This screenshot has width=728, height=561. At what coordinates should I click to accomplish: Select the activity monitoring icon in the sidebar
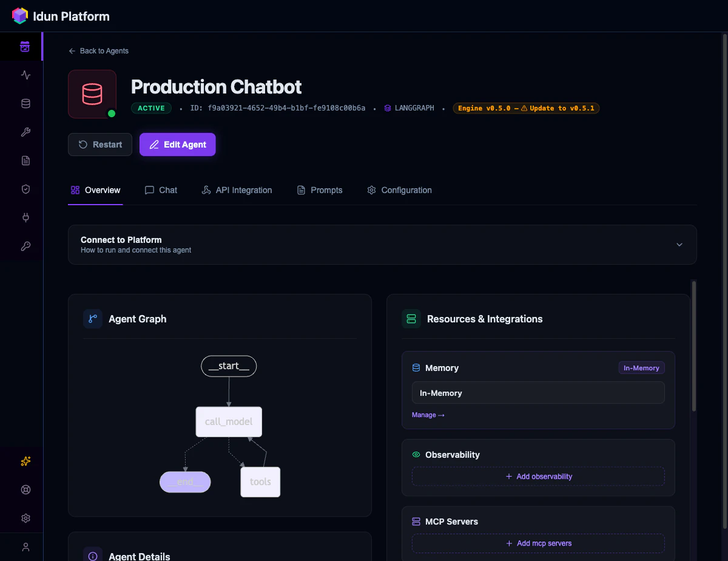tap(25, 75)
